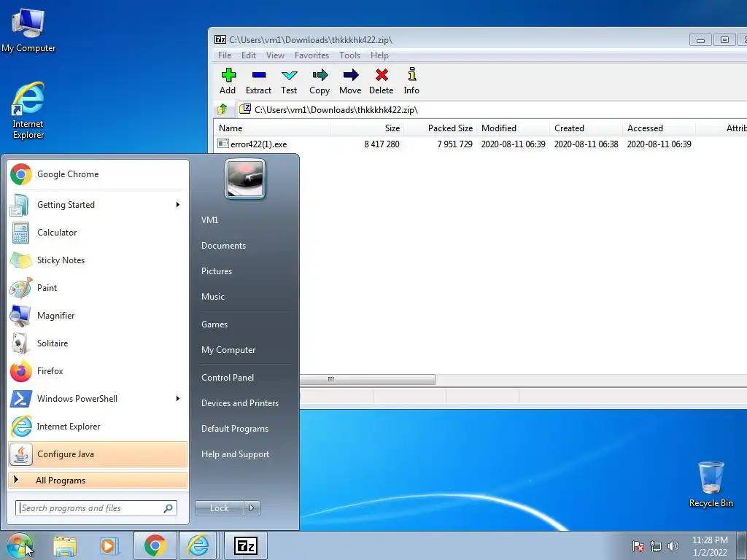Open Documents from the Start menu
747x560 pixels.
point(223,246)
